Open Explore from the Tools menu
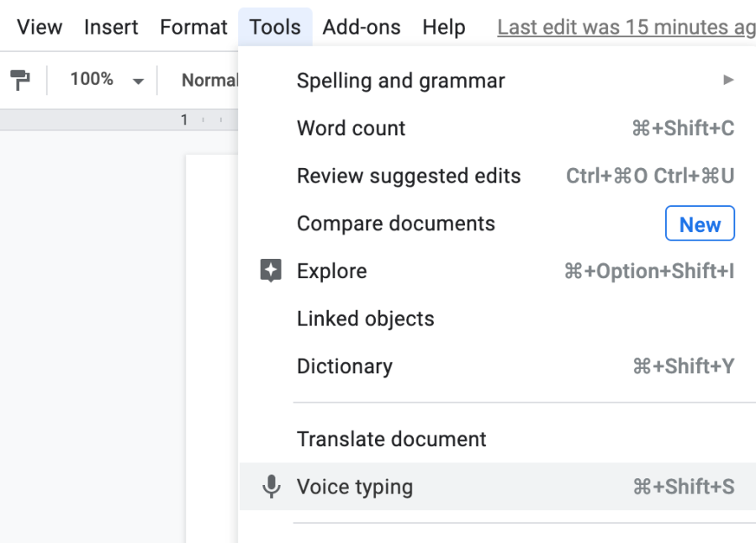 pos(498,271)
